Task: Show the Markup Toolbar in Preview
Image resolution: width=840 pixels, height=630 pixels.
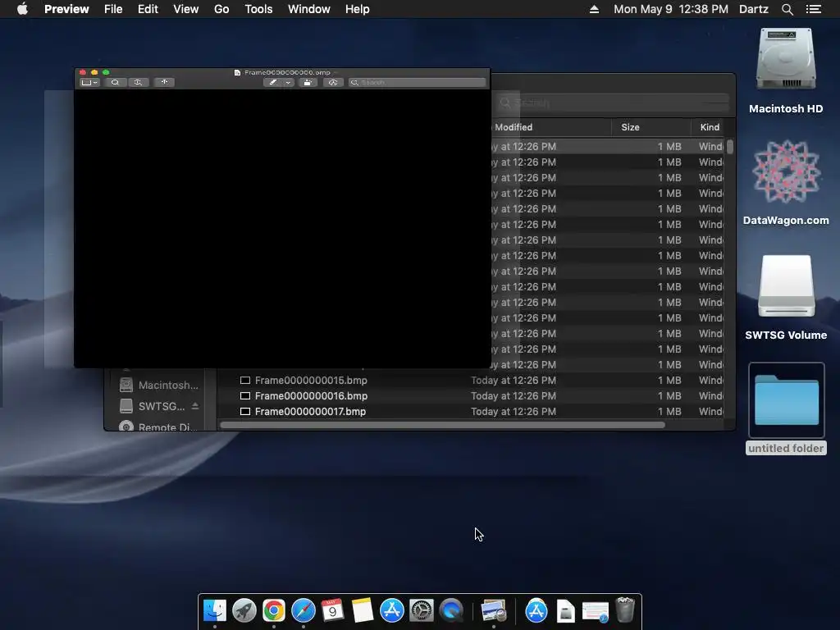Action: pyautogui.click(x=333, y=83)
